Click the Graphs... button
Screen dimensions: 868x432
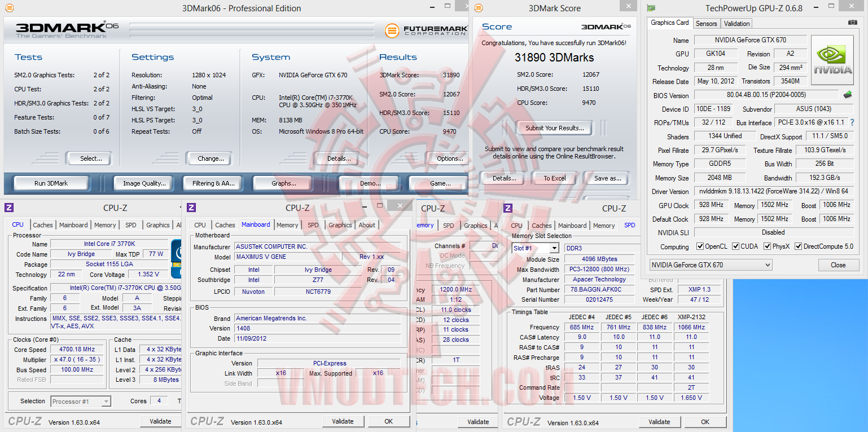coord(283,183)
